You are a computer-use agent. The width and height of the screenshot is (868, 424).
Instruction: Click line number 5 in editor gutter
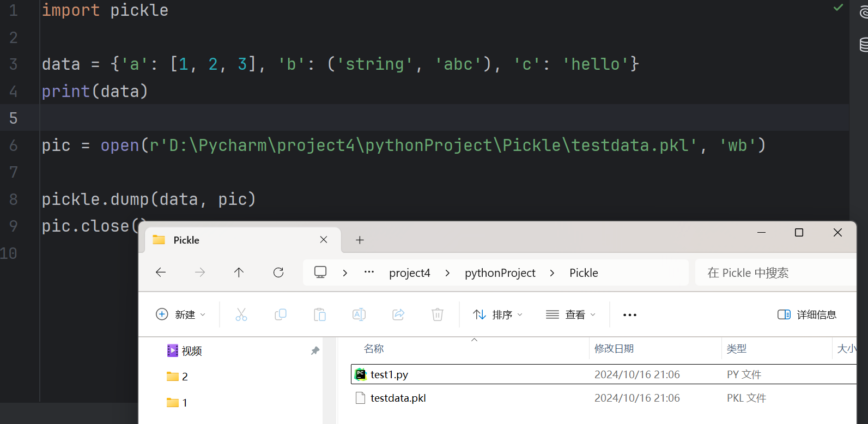(x=14, y=118)
